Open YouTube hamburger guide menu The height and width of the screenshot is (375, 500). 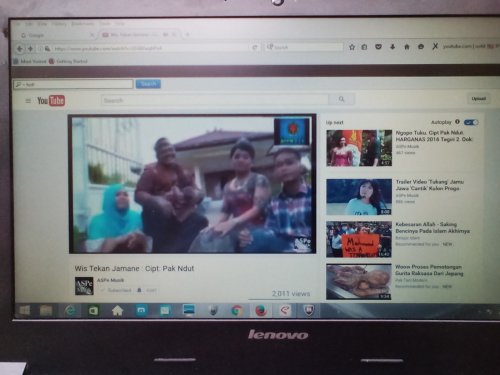(x=28, y=100)
